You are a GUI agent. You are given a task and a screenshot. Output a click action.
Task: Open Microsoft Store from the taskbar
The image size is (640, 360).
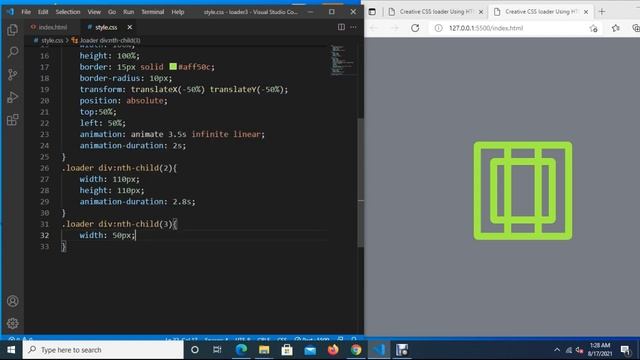coord(287,350)
